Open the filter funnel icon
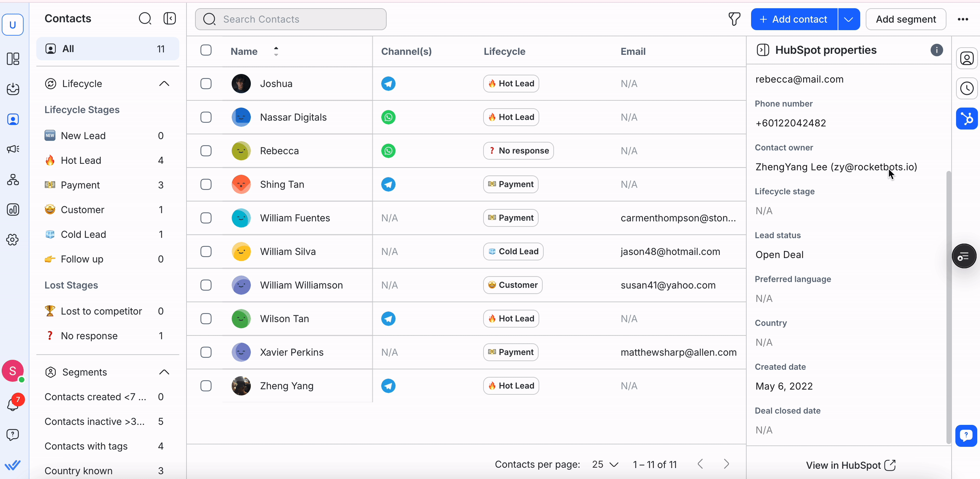980x479 pixels. coord(734,19)
